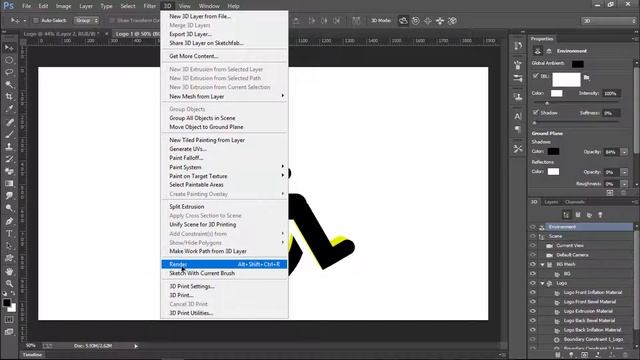Click the IBL texture thumbnail

pos(566,79)
